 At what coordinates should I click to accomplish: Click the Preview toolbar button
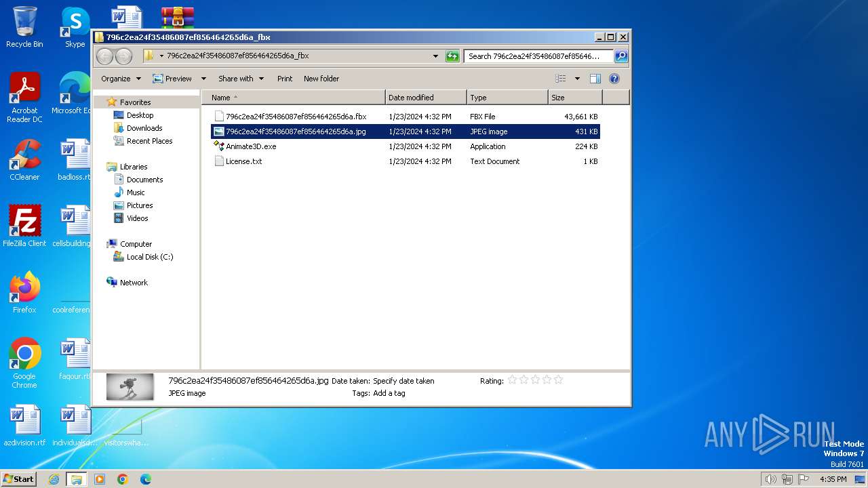(172, 79)
